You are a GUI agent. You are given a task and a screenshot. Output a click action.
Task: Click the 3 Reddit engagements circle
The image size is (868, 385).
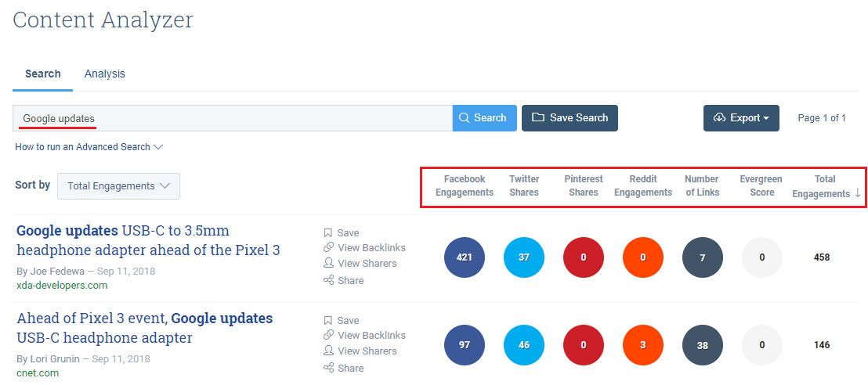click(642, 344)
